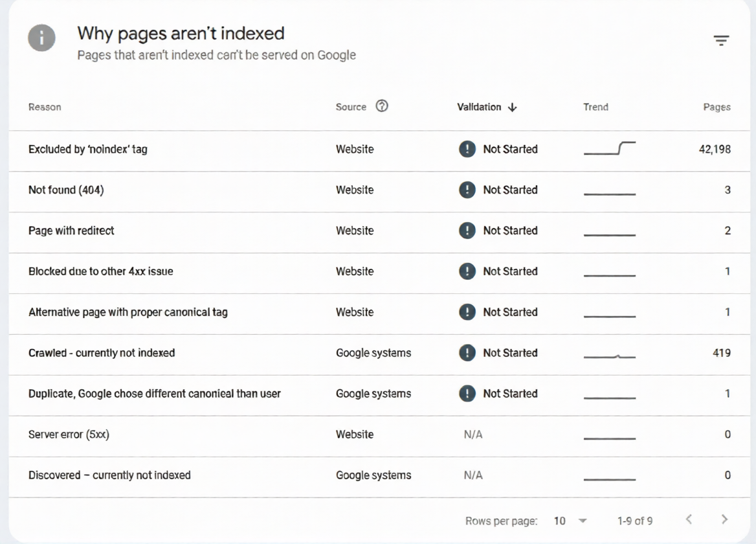The width and height of the screenshot is (756, 544).
Task: Open the Rows per page dropdown
Action: [x=570, y=521]
